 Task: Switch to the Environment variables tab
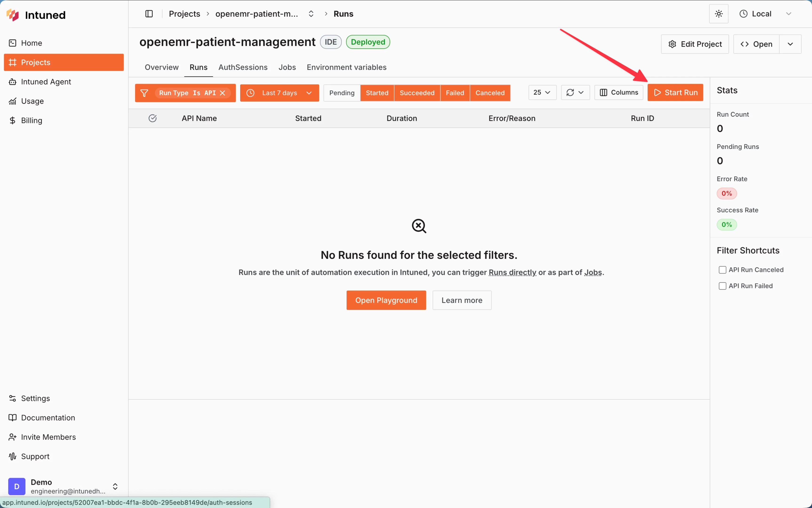click(x=346, y=67)
